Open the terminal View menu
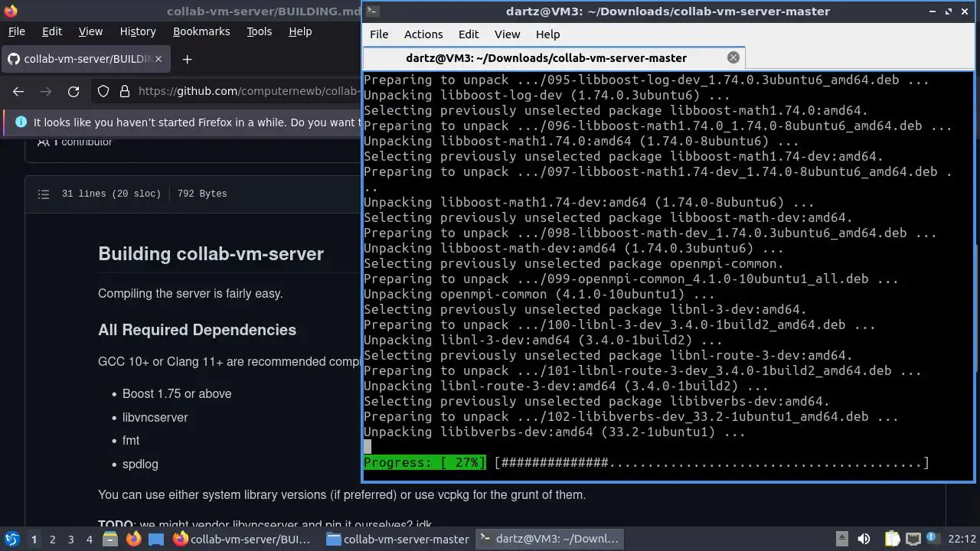Image resolution: width=980 pixels, height=551 pixels. pyautogui.click(x=507, y=34)
